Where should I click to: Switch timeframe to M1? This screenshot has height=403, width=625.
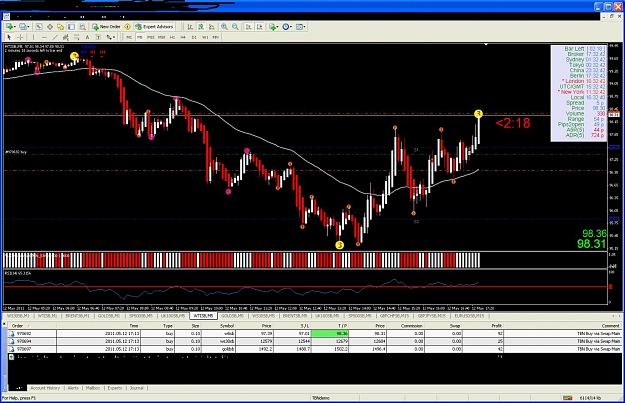click(129, 37)
